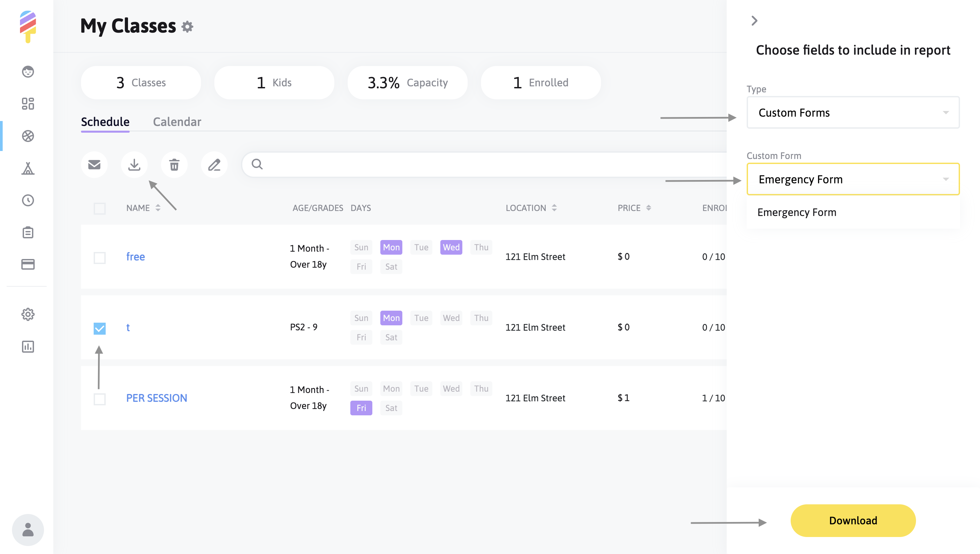Expand the Custom Form dropdown field
The image size is (980, 554).
[x=853, y=179]
